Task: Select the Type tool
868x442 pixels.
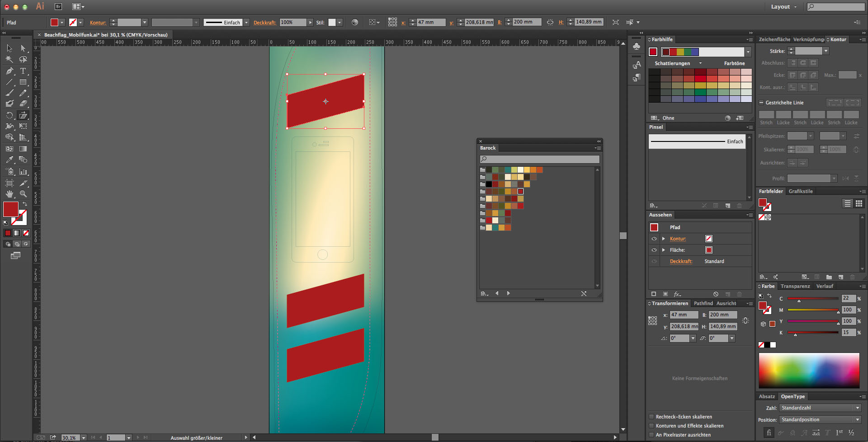Action: pos(23,71)
